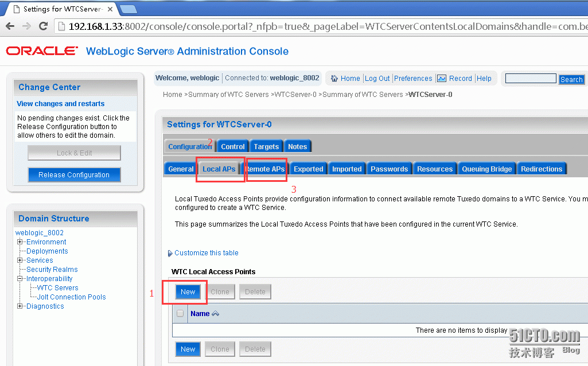588x366 pixels.
Task: Open the Passwords sub-tab
Action: pos(390,169)
